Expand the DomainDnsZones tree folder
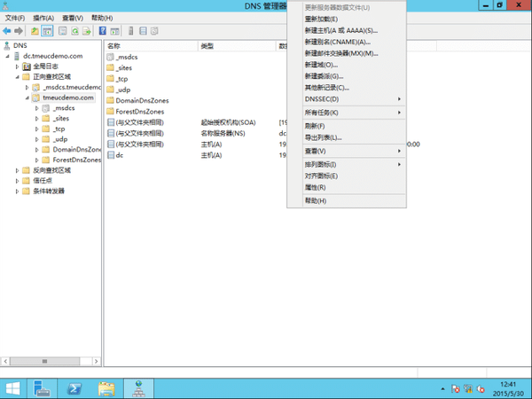Image resolution: width=532 pixels, height=399 pixels. pyautogui.click(x=36, y=150)
